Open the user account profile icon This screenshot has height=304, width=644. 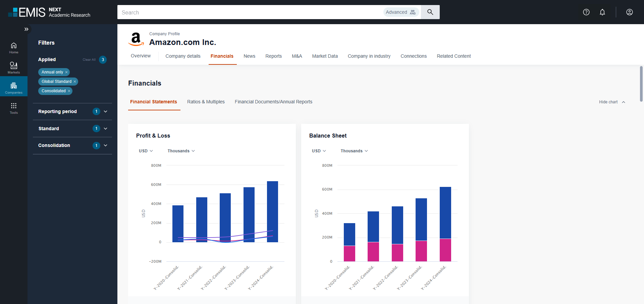[629, 12]
